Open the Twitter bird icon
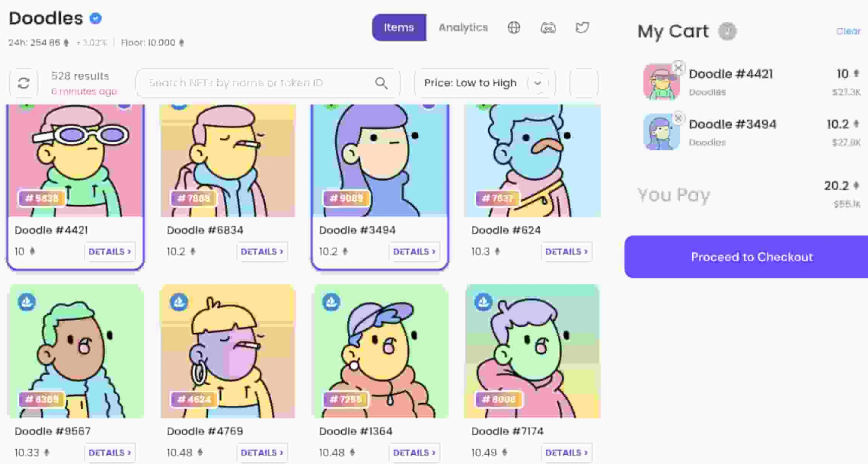This screenshot has width=868, height=464. tap(582, 28)
